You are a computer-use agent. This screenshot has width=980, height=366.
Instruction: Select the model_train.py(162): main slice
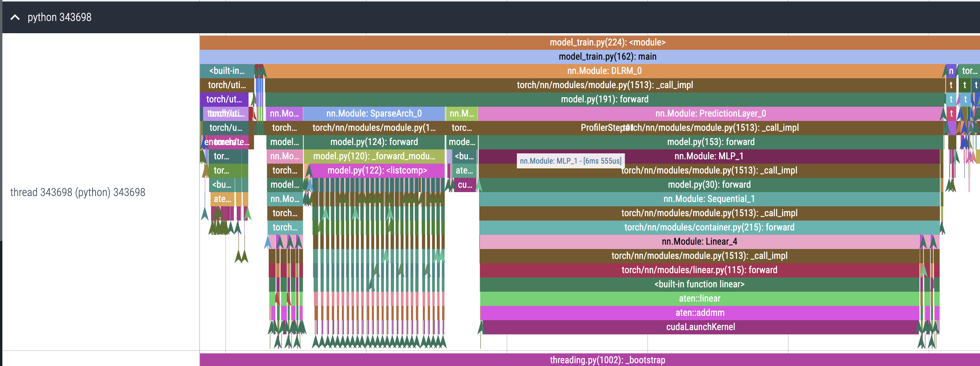point(590,57)
